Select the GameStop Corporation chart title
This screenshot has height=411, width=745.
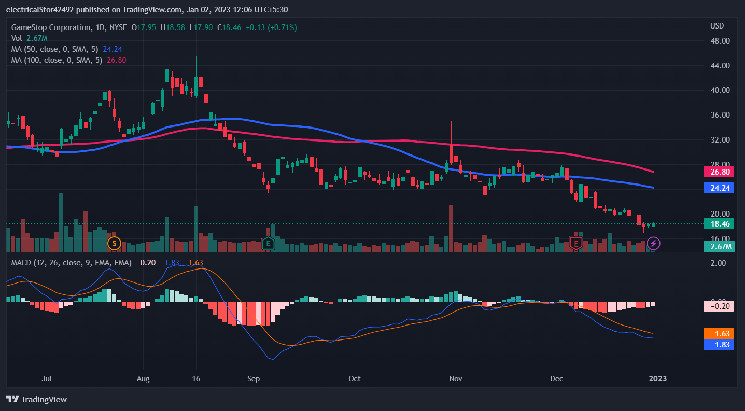69,28
